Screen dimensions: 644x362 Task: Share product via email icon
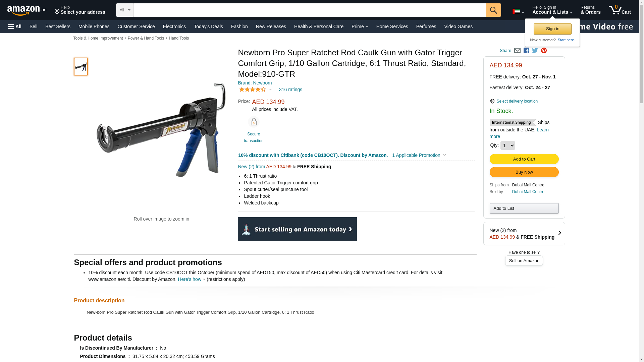[x=517, y=51]
